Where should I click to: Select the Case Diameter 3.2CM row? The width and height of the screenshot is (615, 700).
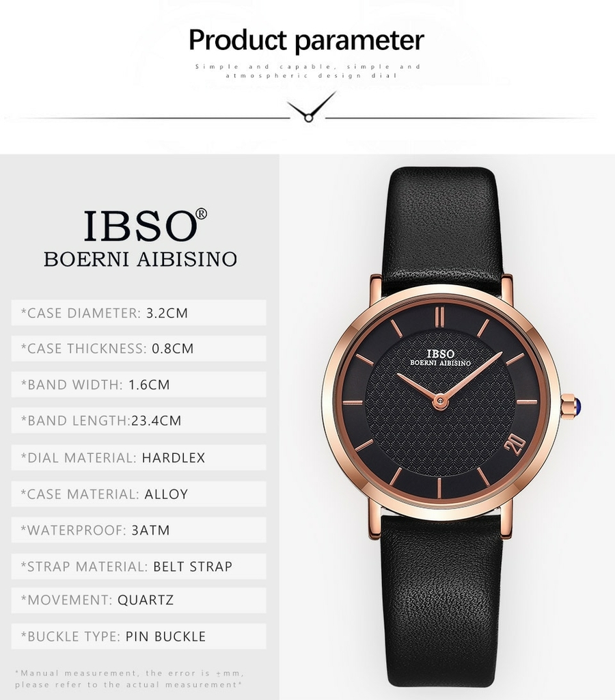tap(139, 312)
